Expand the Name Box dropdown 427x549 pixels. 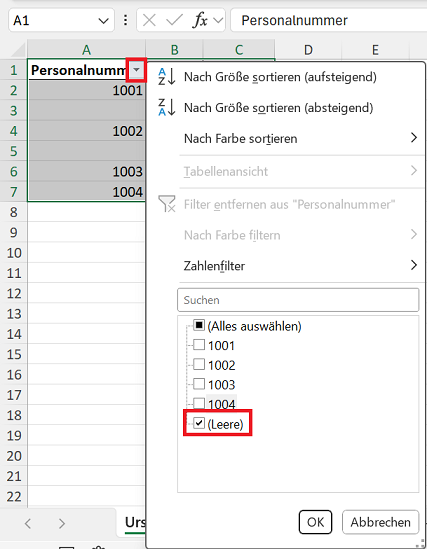coord(103,21)
